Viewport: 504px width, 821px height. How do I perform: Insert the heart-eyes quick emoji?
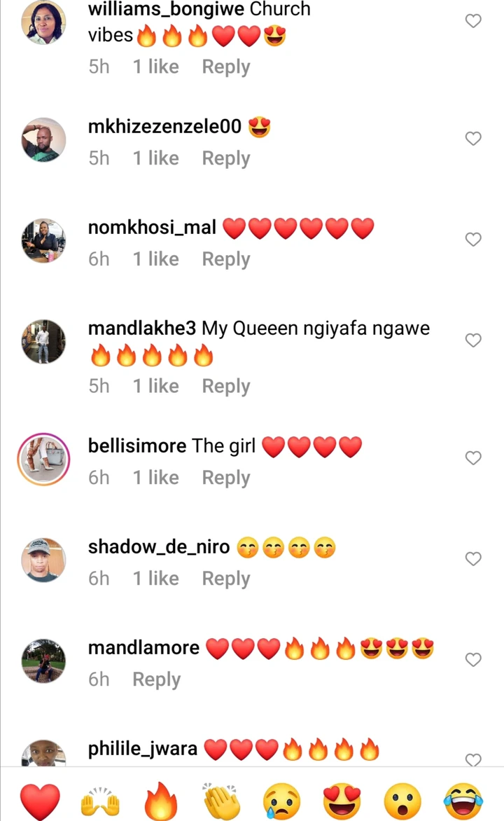[x=342, y=801]
